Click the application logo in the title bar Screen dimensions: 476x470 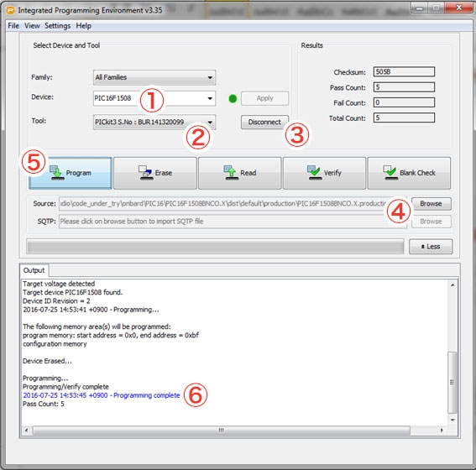pos(10,11)
